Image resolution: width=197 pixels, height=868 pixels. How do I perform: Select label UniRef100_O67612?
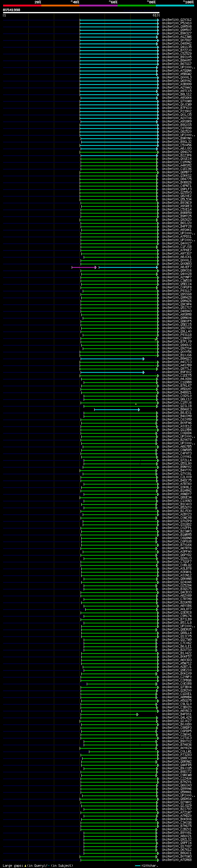176,850
